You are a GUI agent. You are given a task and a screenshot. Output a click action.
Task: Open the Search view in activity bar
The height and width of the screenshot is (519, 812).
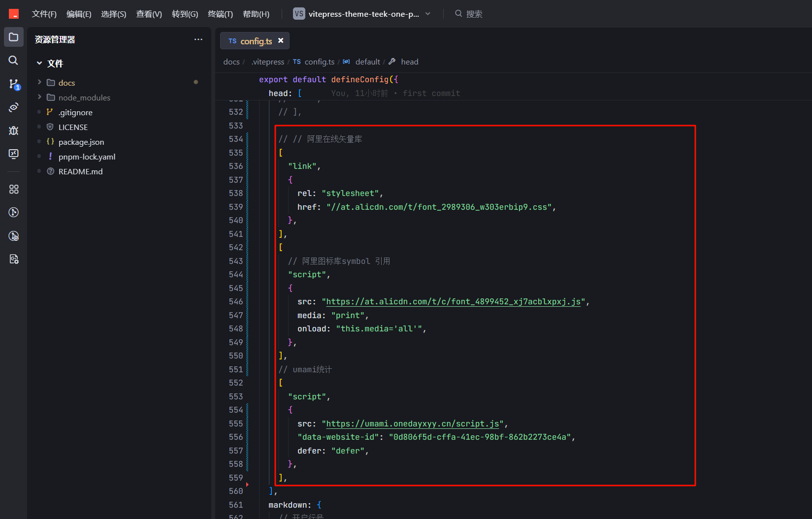(x=13, y=60)
